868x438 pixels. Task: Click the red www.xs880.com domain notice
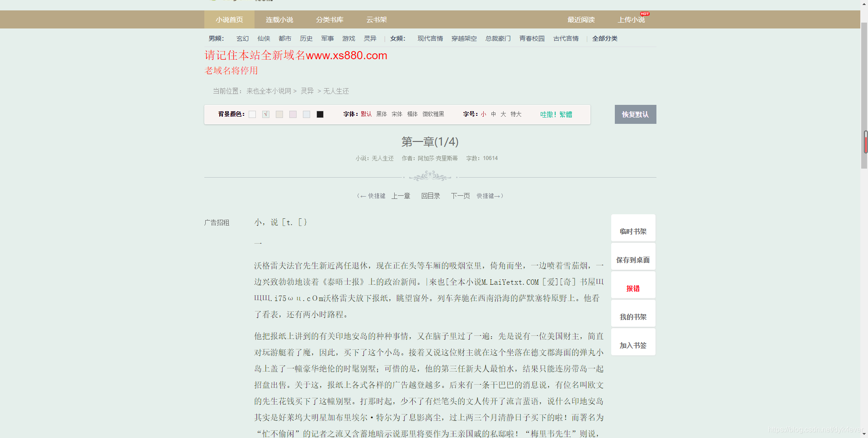(296, 55)
